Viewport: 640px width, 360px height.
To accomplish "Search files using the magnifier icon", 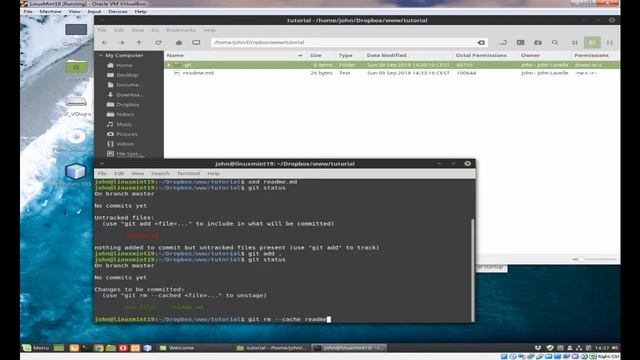I will [555, 42].
